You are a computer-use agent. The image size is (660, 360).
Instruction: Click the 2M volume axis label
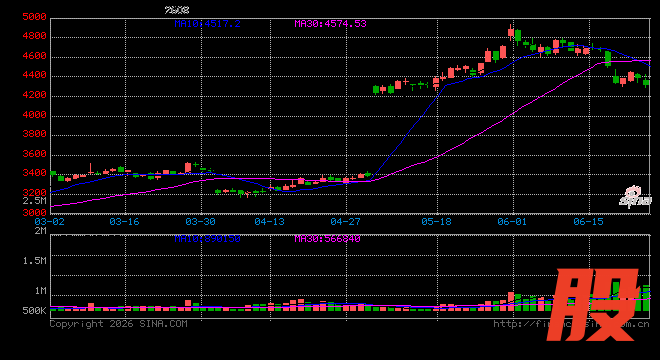point(40,231)
